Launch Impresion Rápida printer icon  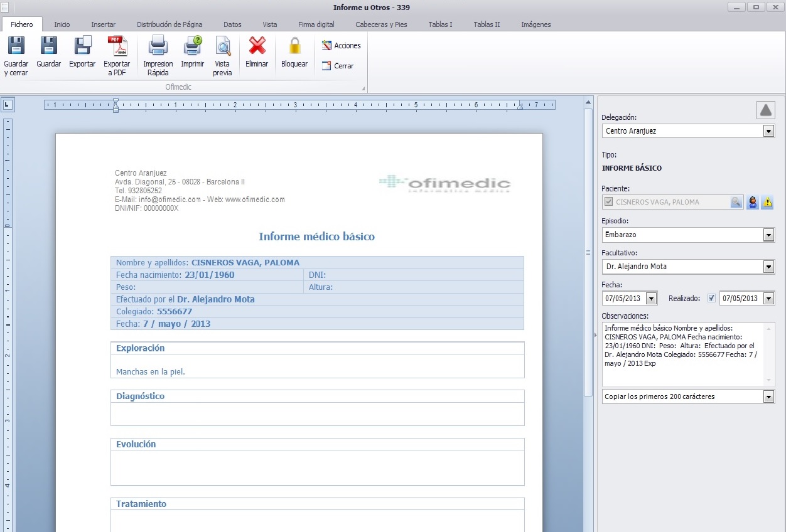[158, 47]
